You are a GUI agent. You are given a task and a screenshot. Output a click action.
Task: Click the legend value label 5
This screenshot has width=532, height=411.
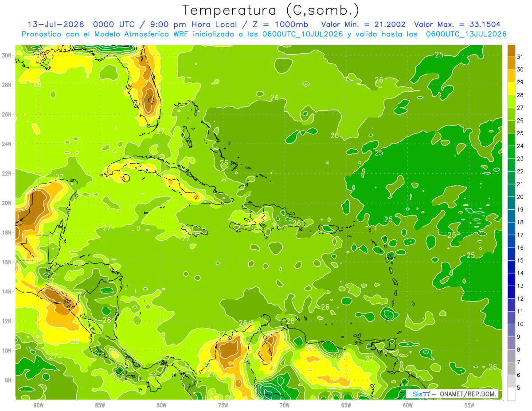click(x=519, y=388)
